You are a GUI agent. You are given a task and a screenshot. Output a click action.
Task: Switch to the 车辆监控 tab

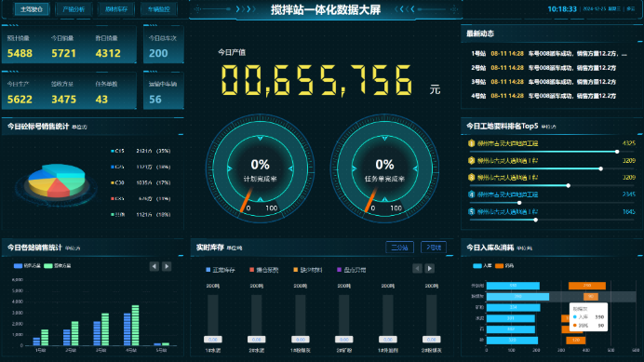point(159,9)
